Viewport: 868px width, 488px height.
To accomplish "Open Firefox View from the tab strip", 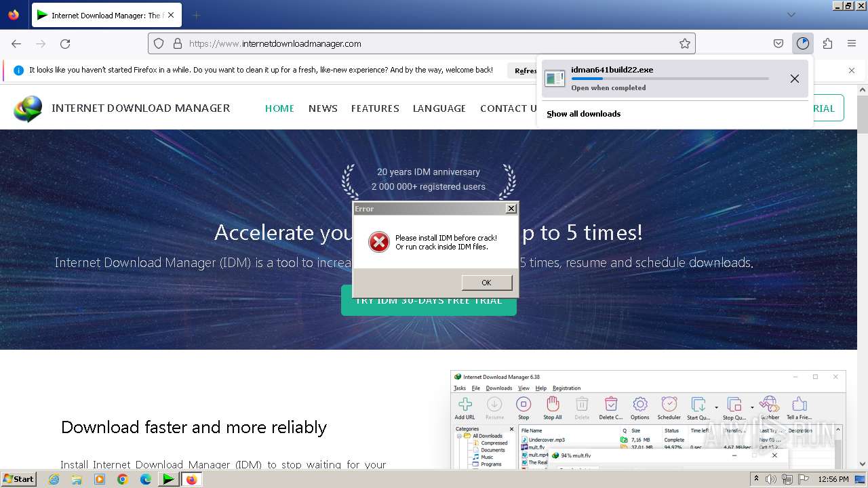I will tap(14, 15).
